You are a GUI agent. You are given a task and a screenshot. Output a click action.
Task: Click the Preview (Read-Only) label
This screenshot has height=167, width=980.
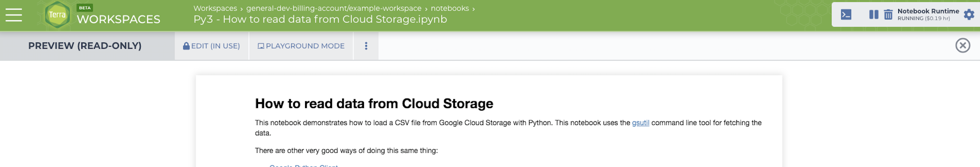point(85,46)
